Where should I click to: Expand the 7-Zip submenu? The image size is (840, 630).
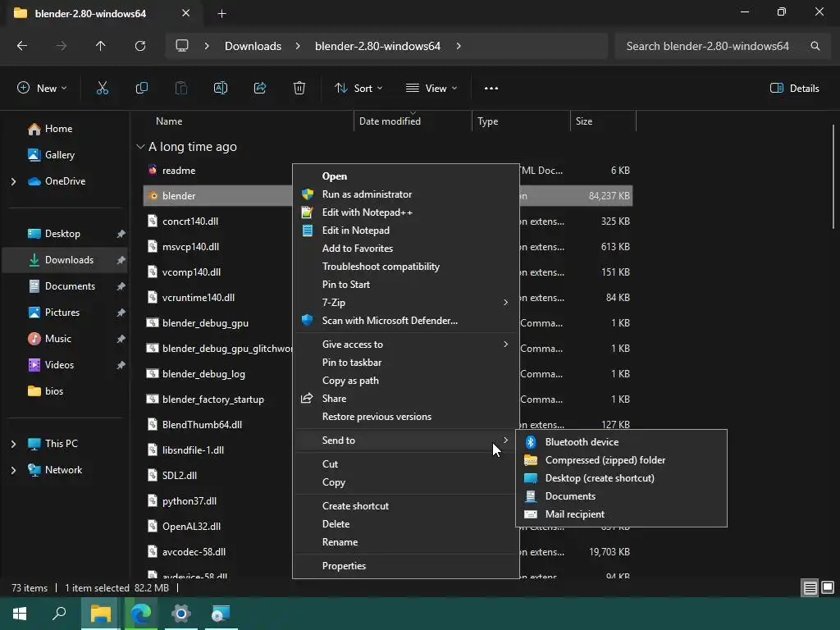tap(505, 303)
